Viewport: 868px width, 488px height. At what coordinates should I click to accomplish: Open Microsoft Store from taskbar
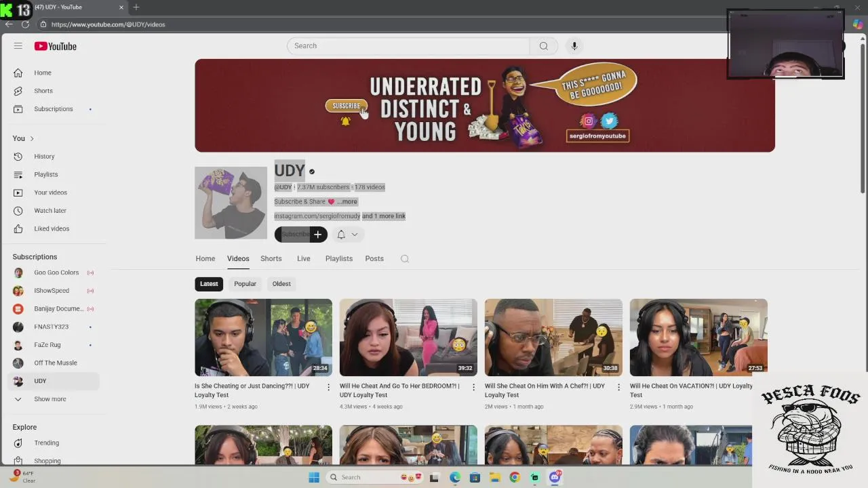pyautogui.click(x=475, y=477)
